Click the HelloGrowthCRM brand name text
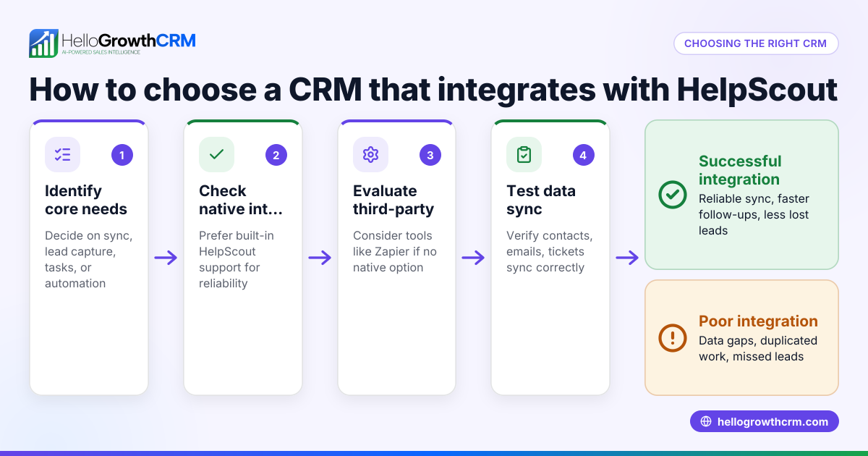The image size is (868, 456). point(129,40)
